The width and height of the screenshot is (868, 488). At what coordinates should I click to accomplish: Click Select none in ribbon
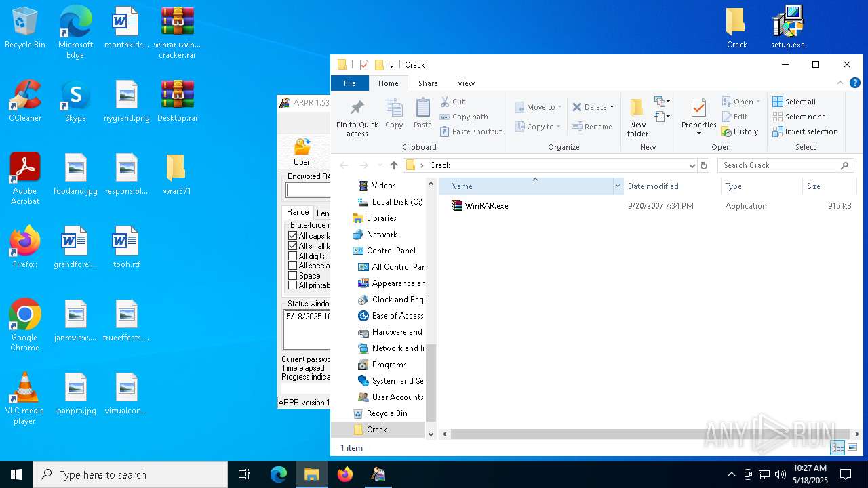point(799,117)
